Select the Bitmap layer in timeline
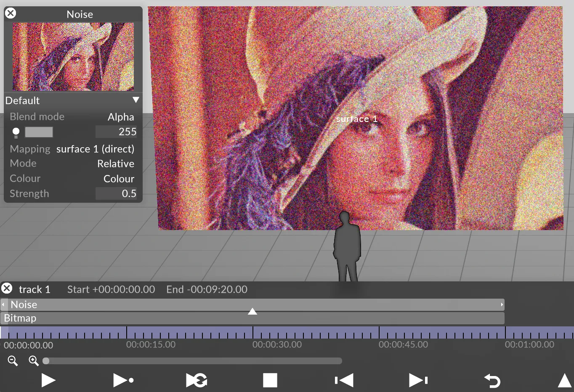This screenshot has width=574, height=392. point(252,318)
